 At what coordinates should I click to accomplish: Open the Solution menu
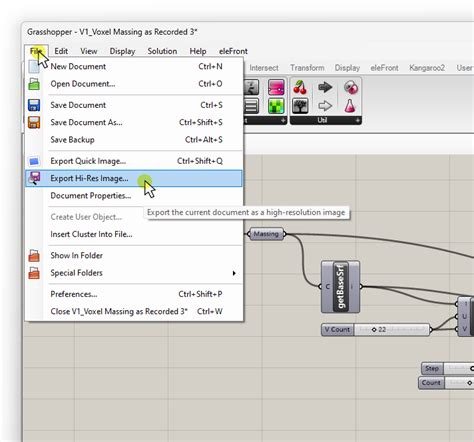(x=162, y=51)
